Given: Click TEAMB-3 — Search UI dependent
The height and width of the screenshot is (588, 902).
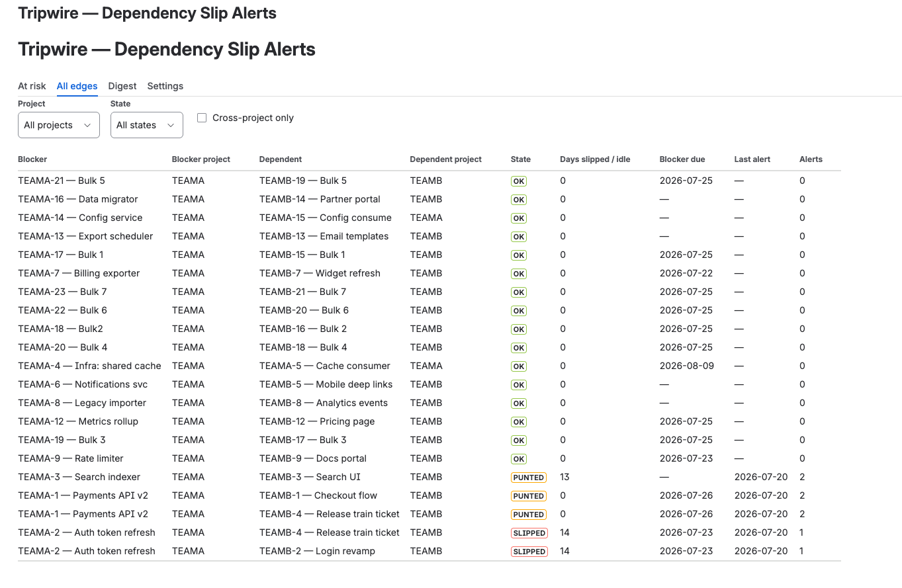Looking at the screenshot, I should point(310,477).
